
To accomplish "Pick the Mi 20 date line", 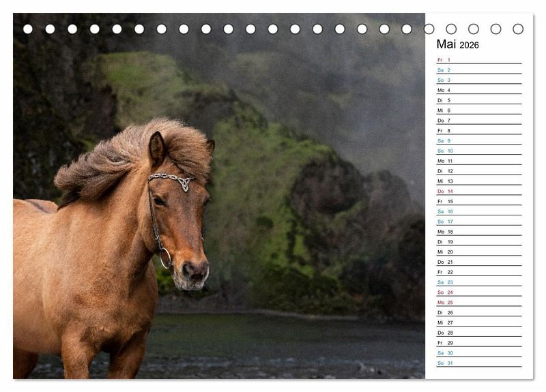I will pos(478,252).
